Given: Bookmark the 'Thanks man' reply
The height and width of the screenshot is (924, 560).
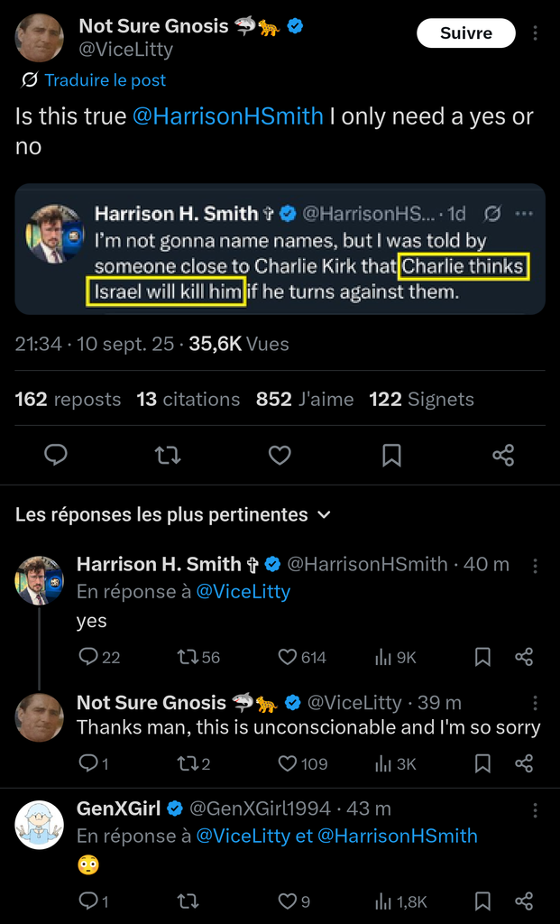Looking at the screenshot, I should (482, 763).
